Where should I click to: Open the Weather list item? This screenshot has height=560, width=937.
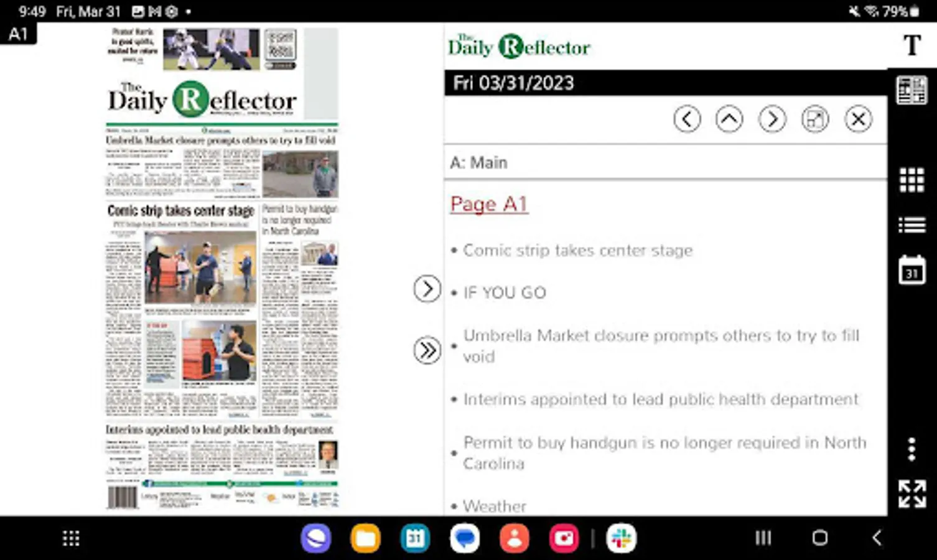pyautogui.click(x=495, y=506)
